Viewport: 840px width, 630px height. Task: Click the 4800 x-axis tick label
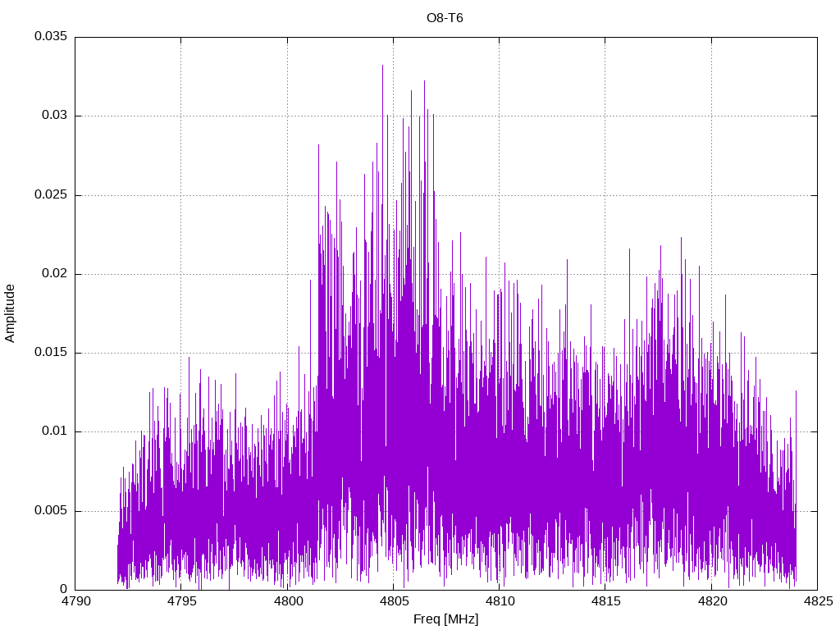pos(287,602)
